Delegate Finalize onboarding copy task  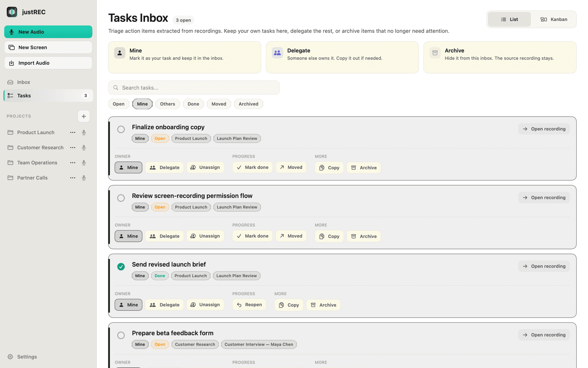165,168
